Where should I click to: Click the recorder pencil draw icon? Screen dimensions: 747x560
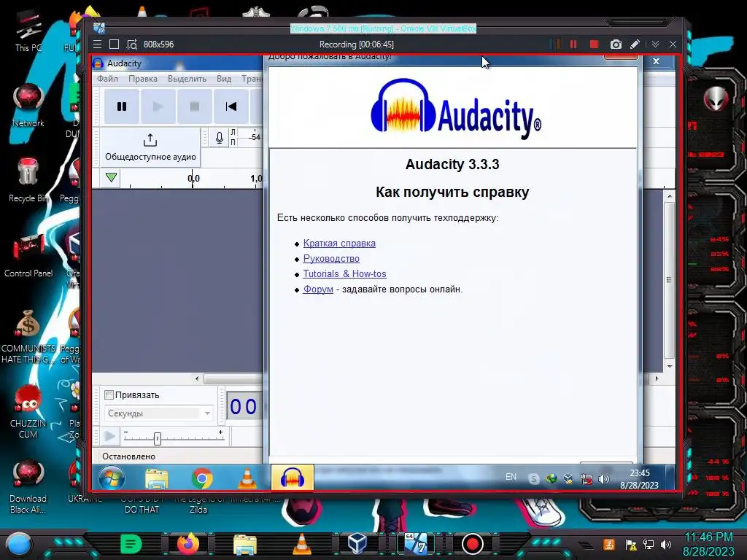point(635,44)
